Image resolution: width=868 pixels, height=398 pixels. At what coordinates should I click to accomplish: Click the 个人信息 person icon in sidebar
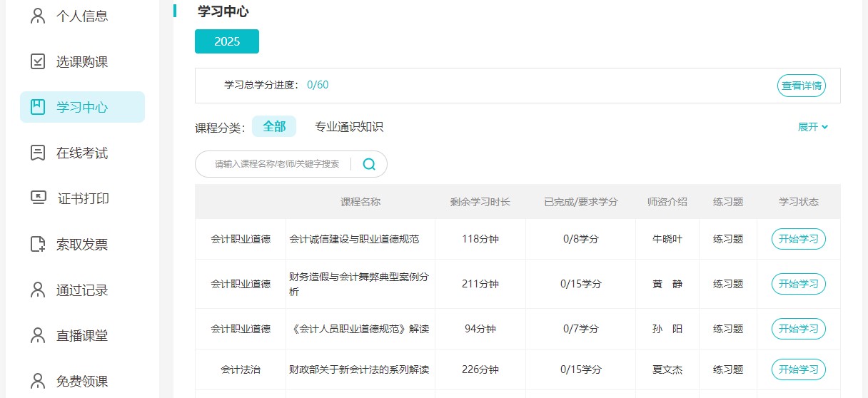(38, 16)
